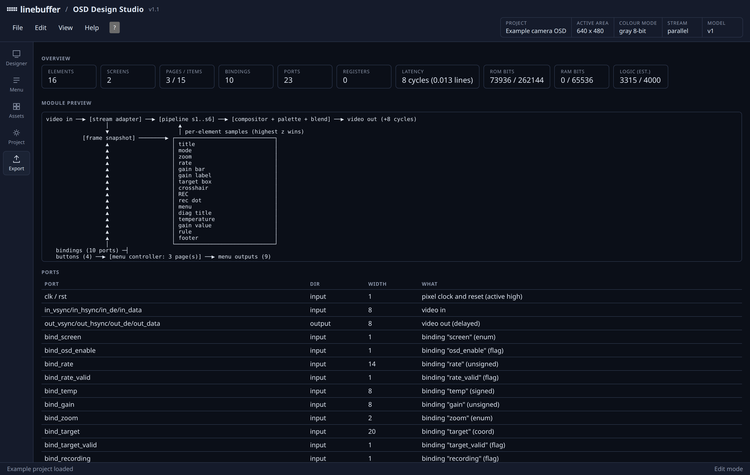Click the Model v1 field
The image size is (750, 475).
pos(722,27)
